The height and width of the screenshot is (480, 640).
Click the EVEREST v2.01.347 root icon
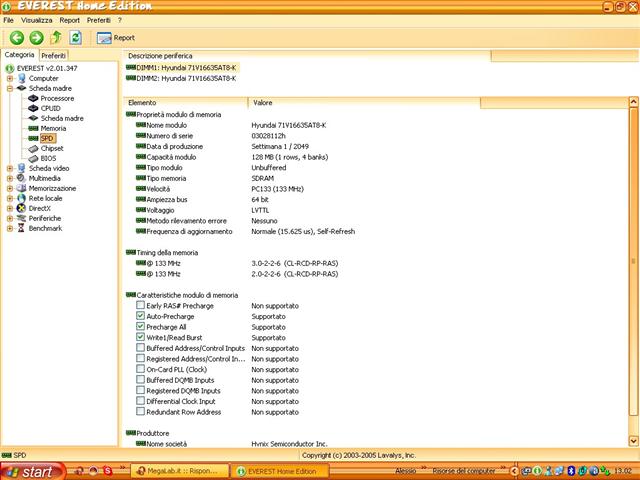pyautogui.click(x=10, y=68)
